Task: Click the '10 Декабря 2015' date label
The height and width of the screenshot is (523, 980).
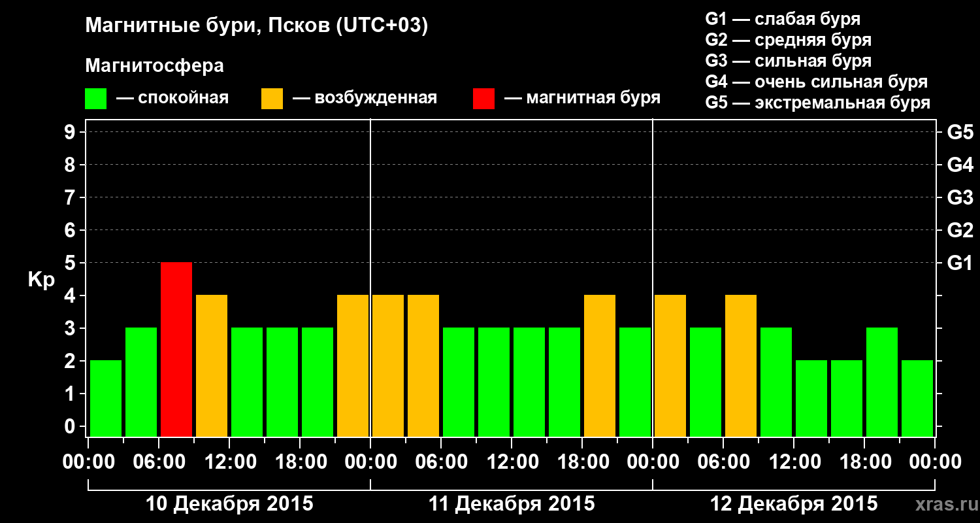Action: (229, 504)
